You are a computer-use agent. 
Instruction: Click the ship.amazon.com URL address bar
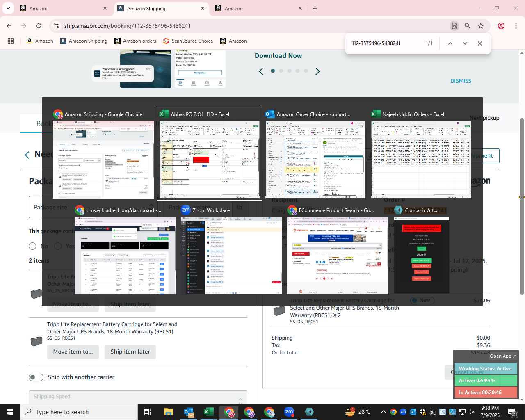254,26
